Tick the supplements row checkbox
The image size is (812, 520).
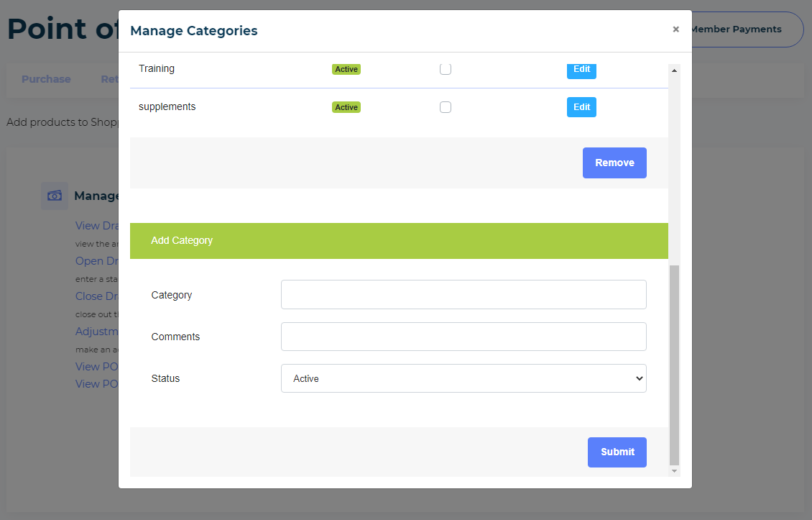coord(446,107)
